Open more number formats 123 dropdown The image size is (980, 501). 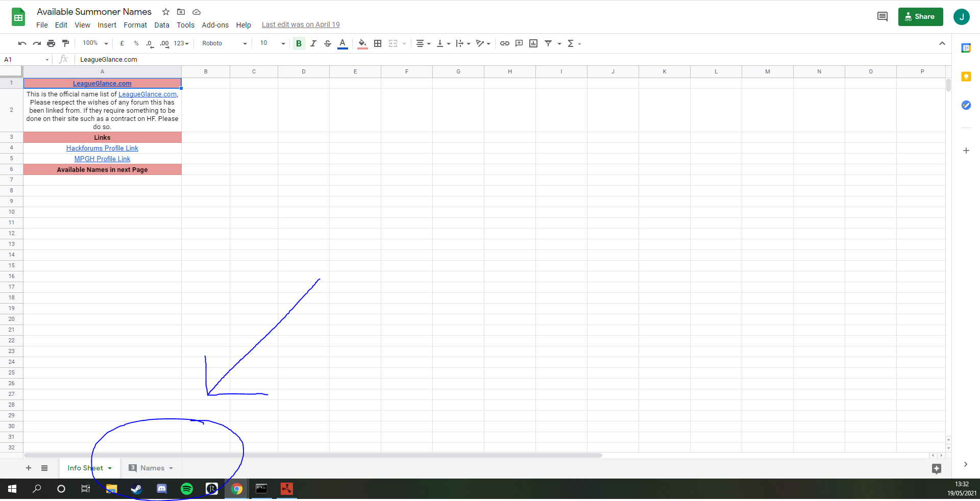click(x=181, y=43)
